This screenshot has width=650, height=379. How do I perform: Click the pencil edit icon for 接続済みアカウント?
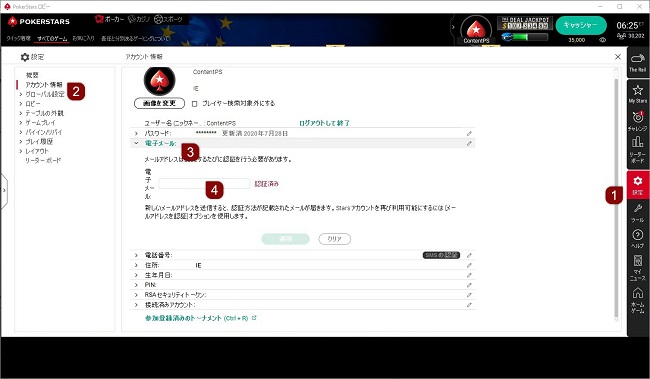469,305
